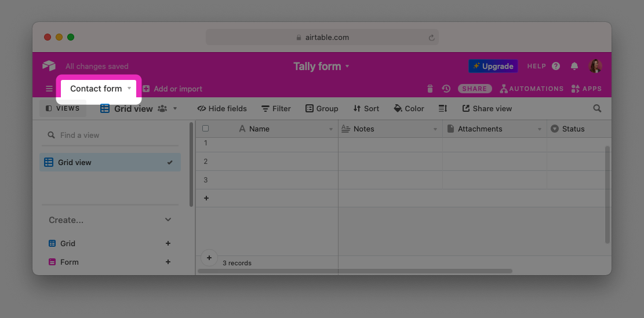Click the 3 records summary text
This screenshot has width=644, height=318.
click(x=237, y=263)
